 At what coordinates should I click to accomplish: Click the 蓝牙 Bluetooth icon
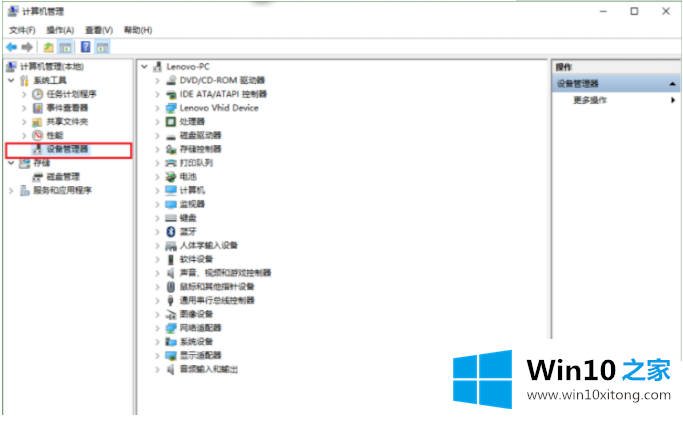(171, 232)
